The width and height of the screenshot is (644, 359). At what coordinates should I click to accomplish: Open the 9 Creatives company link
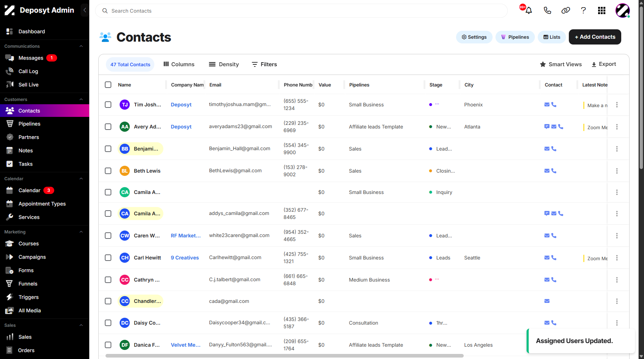185,258
